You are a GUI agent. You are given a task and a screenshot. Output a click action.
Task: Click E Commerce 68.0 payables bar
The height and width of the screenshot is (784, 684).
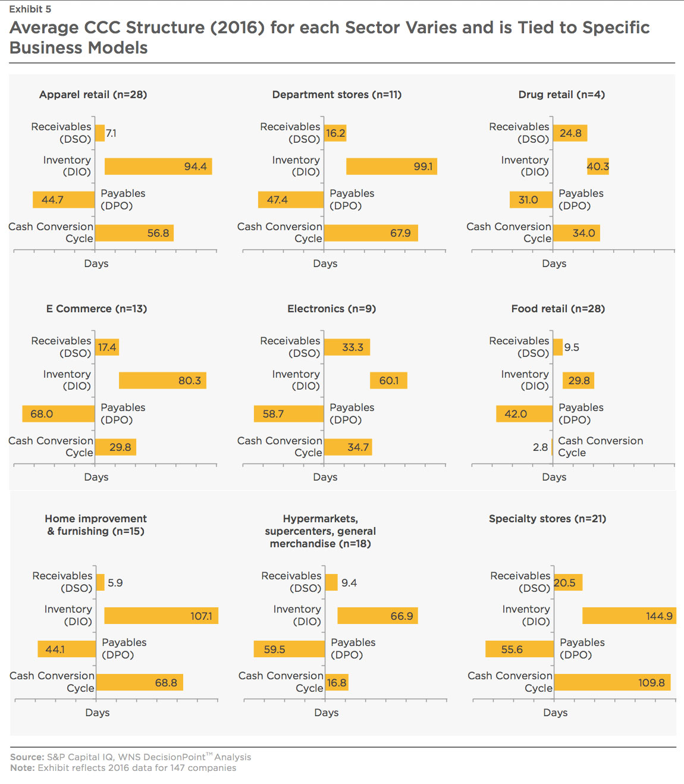[58, 414]
